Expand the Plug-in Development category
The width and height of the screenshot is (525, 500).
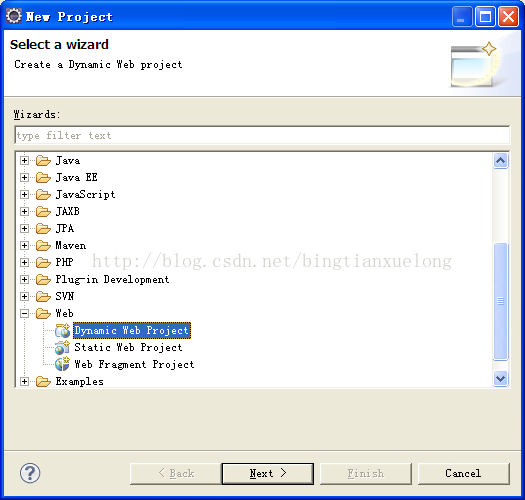tap(24, 279)
